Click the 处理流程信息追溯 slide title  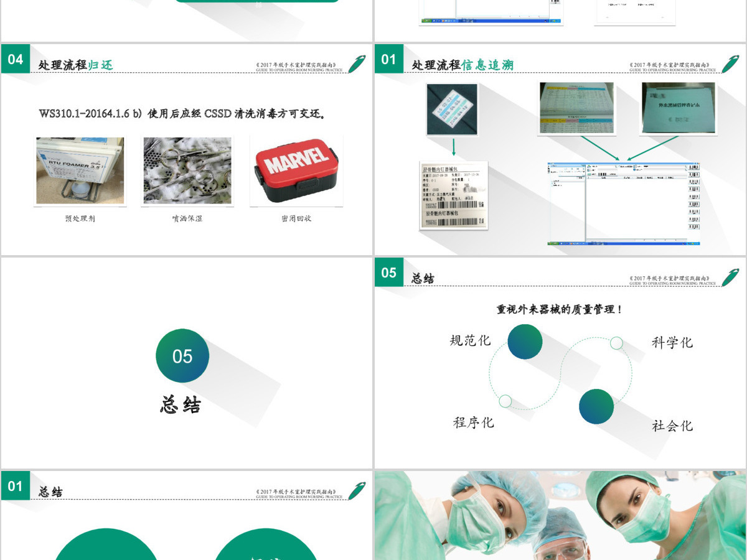tap(463, 65)
